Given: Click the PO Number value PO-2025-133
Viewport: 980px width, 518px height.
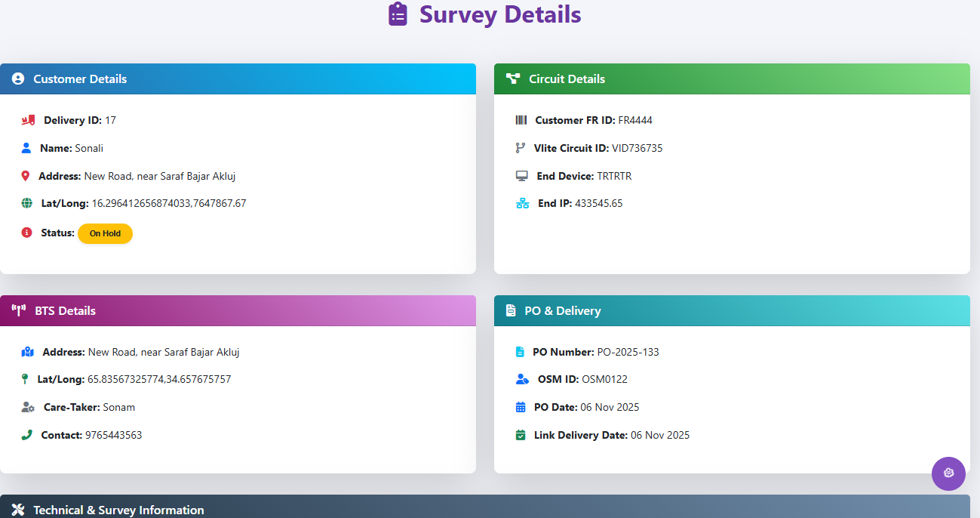Looking at the screenshot, I should coord(628,352).
